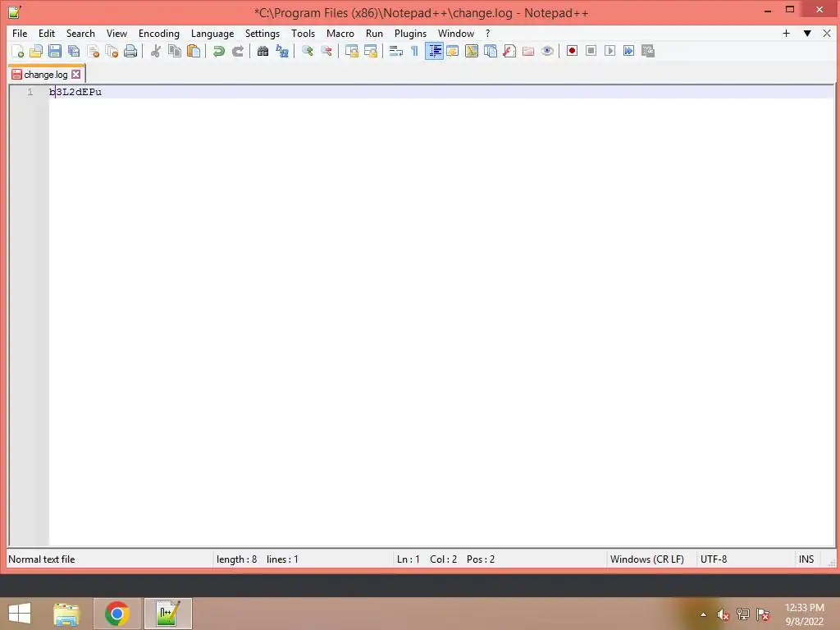Screen dimensions: 840x630
Task: Click Run Macro Multiple Times icon
Action: click(629, 51)
